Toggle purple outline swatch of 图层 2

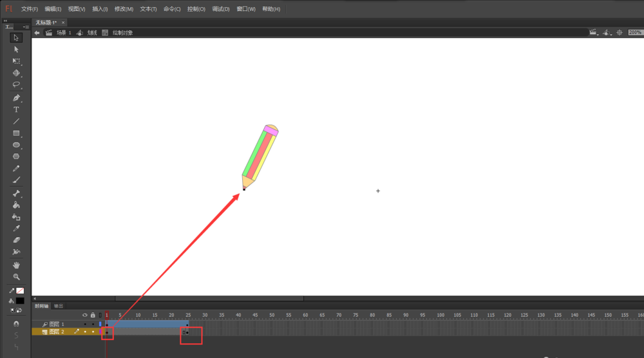click(100, 332)
